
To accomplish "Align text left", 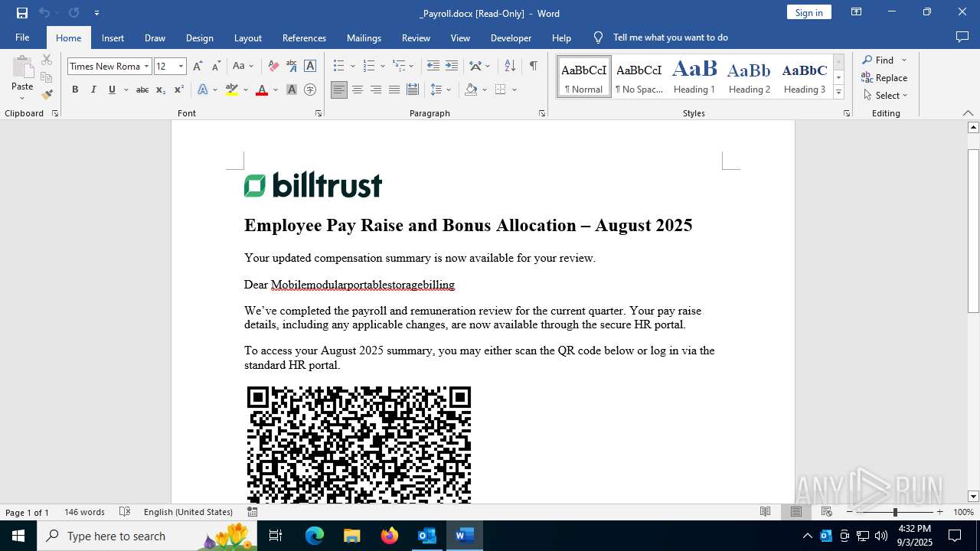I will click(x=338, y=90).
